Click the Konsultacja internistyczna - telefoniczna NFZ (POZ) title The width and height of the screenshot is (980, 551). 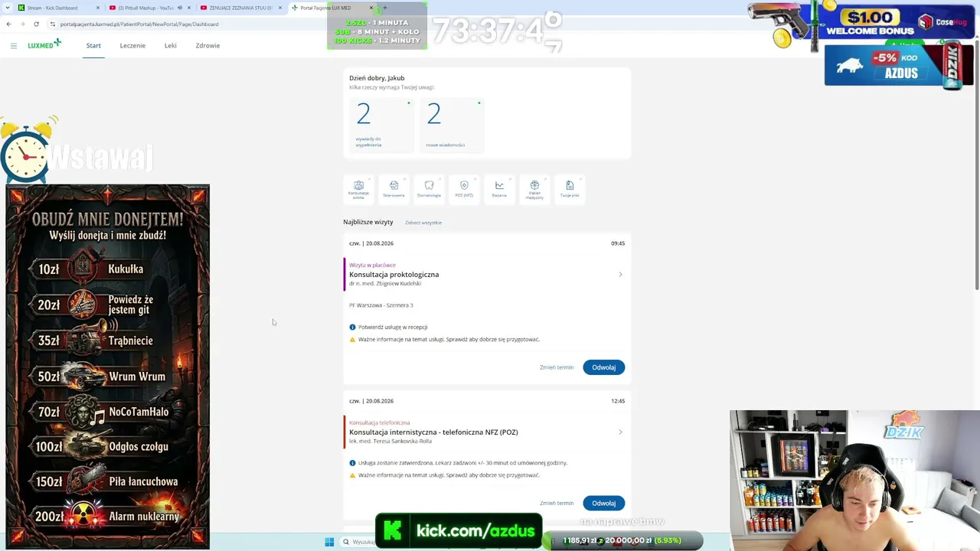[x=433, y=432]
